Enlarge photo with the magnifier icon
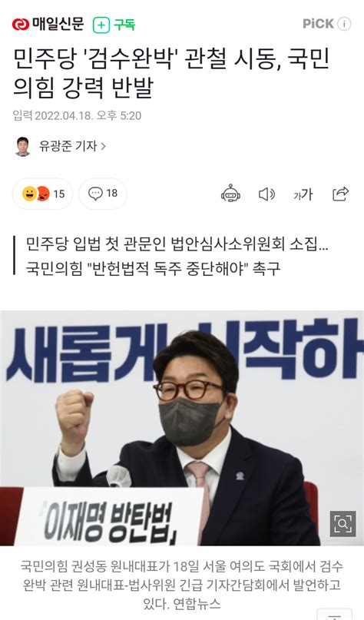 (x=342, y=524)
